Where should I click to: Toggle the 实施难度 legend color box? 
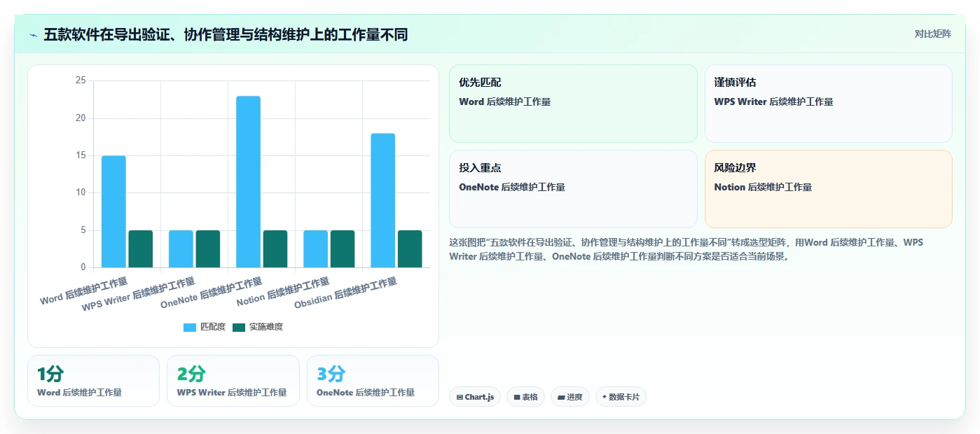(239, 327)
